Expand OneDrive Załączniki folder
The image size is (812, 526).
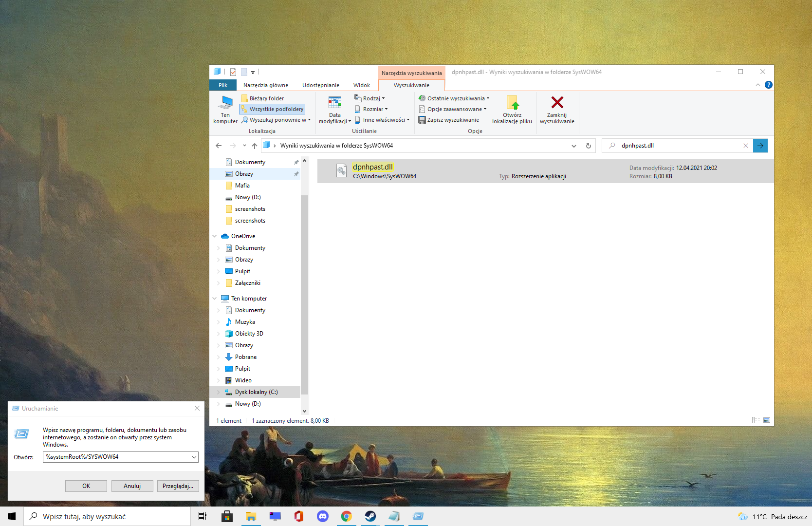click(x=219, y=283)
